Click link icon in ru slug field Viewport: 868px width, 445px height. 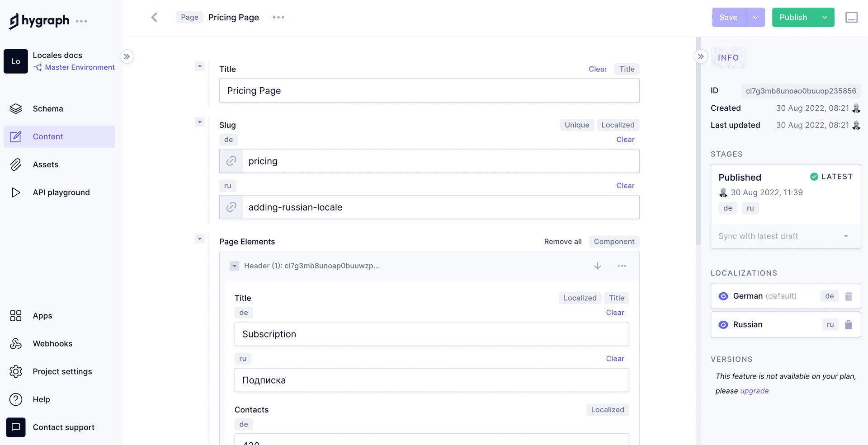tap(231, 207)
